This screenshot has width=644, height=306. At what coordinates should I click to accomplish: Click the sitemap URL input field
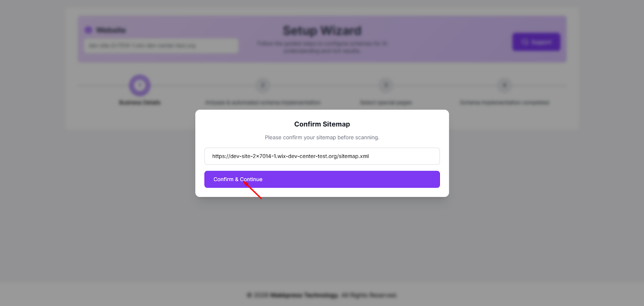tap(322, 156)
